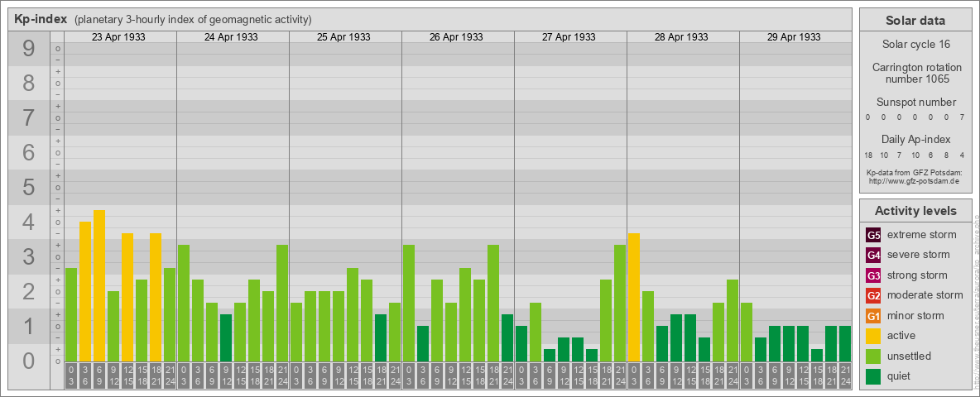Open the gfz-potsdam.de web address
The image size is (980, 397).
(x=915, y=181)
